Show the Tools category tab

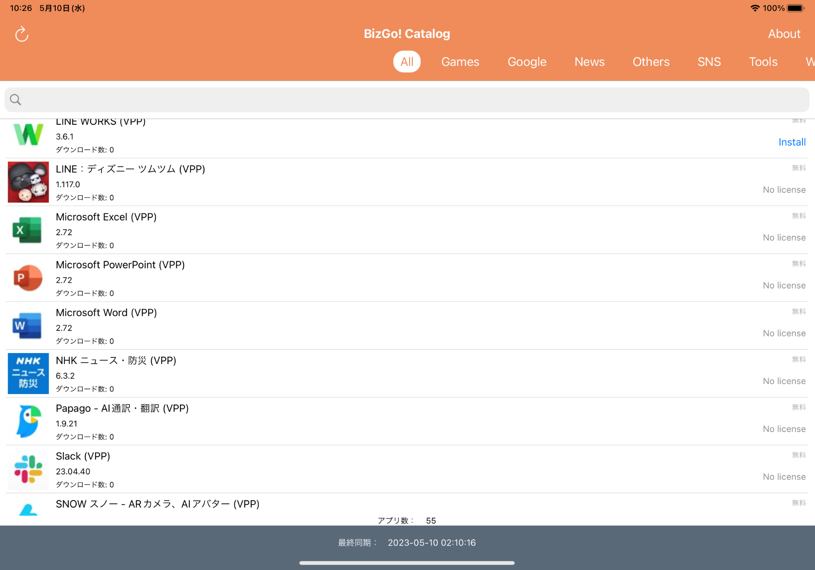762,62
